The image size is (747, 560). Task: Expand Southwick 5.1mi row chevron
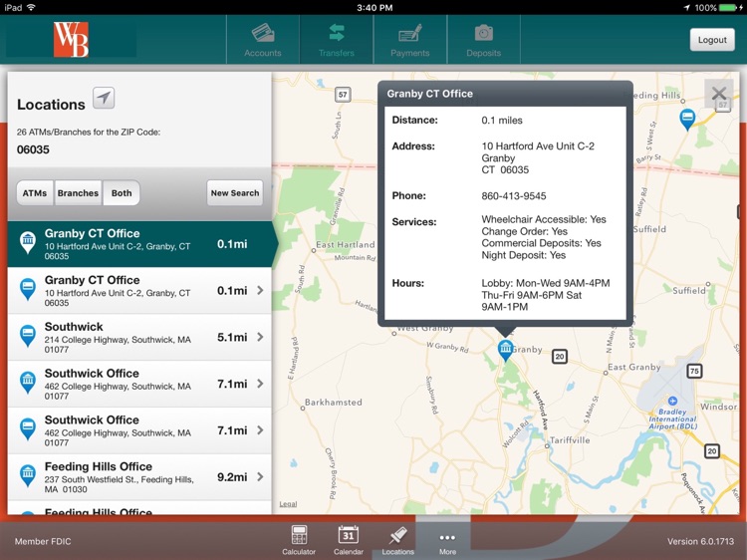(260, 337)
